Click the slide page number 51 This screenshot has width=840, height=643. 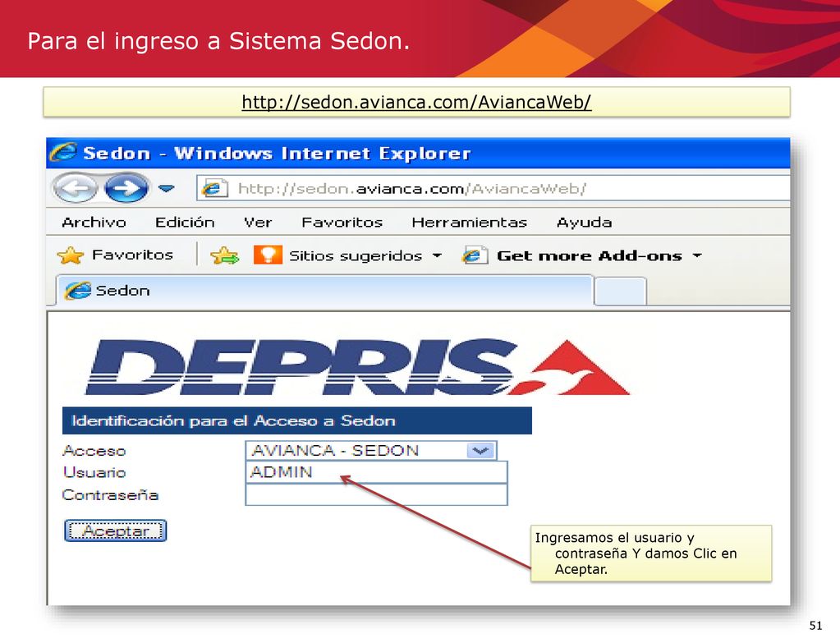coord(815,625)
